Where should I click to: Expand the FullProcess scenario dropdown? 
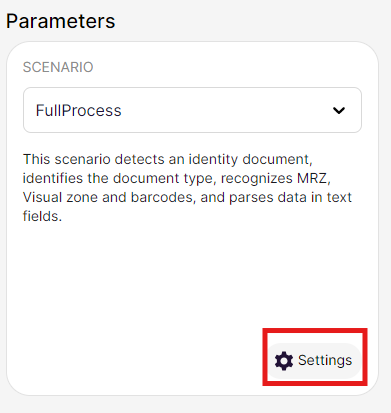click(x=192, y=110)
